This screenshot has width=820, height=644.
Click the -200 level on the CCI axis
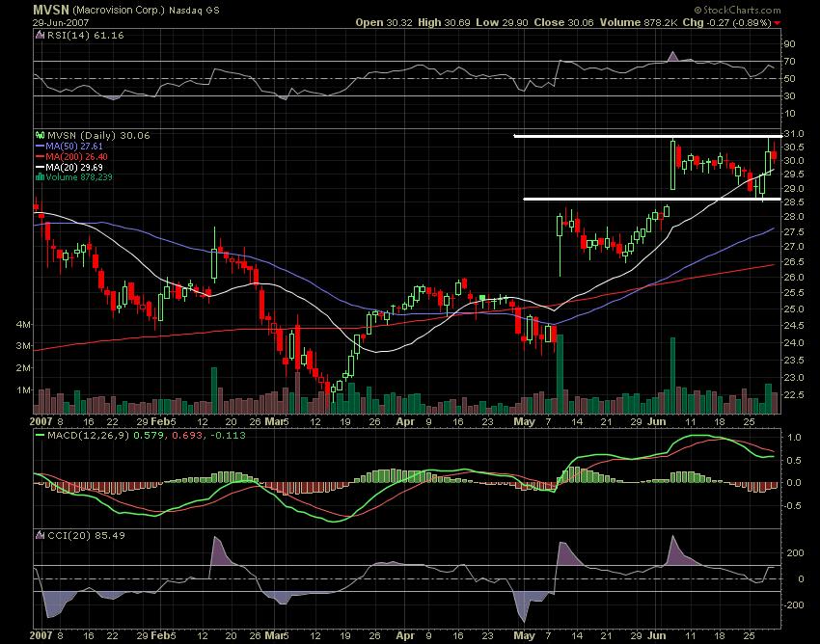click(793, 604)
